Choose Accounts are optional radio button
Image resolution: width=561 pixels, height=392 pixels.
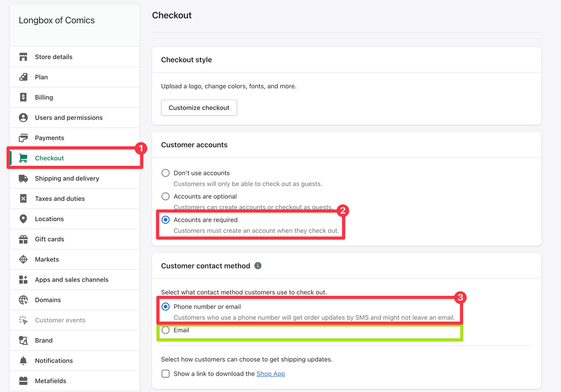pos(165,196)
